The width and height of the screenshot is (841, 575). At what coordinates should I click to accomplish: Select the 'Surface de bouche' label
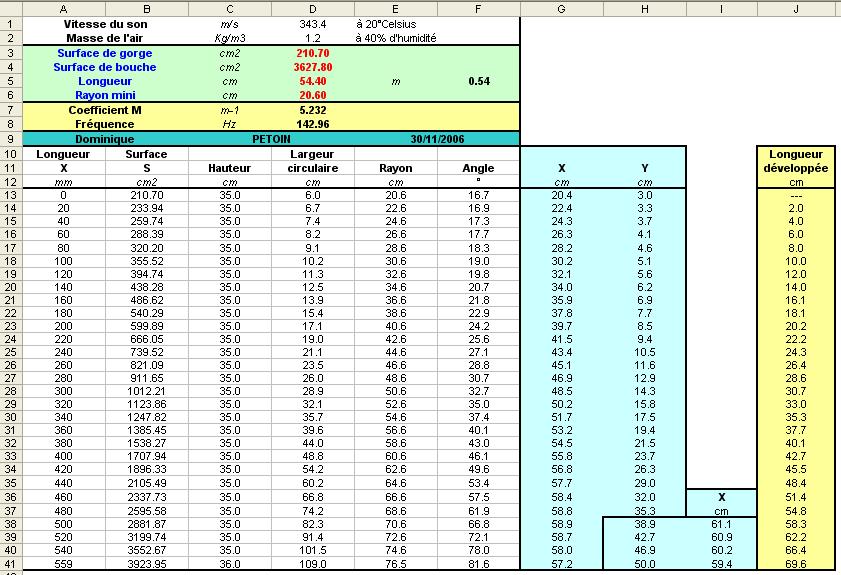coord(105,67)
